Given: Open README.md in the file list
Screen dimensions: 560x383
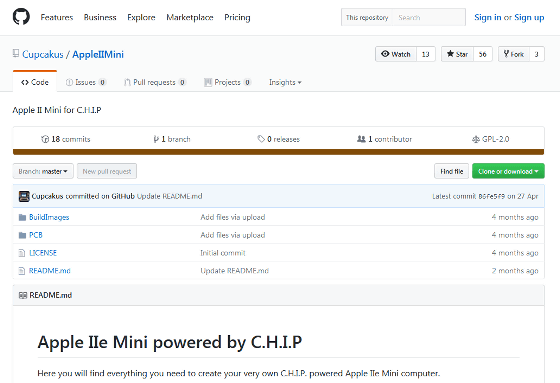Looking at the screenshot, I should coord(50,271).
